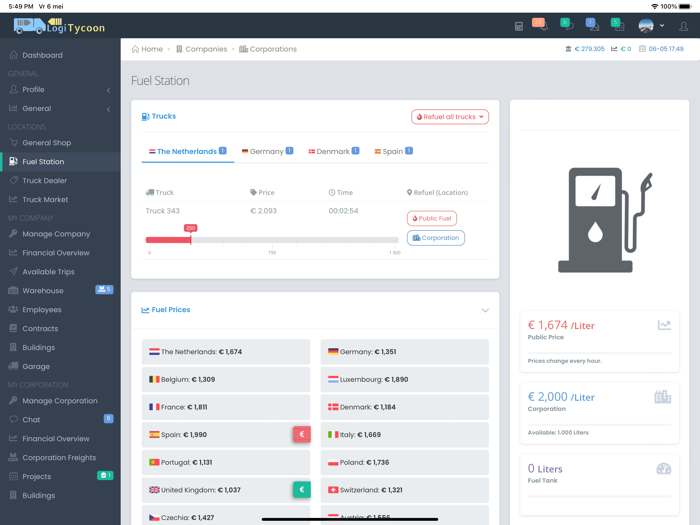Click Portugal: € 1,131 price row
700x525 pixels.
click(x=226, y=462)
